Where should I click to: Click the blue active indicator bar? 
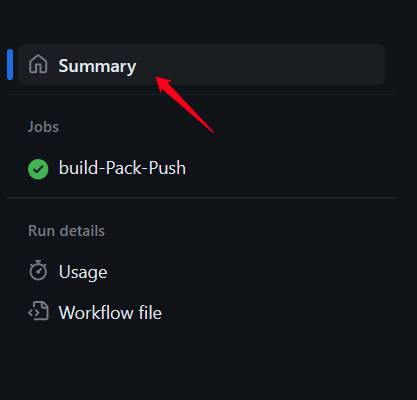click(10, 64)
